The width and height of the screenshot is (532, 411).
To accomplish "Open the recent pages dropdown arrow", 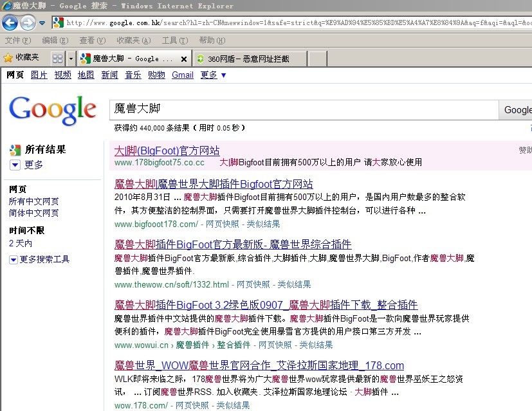I will [42, 23].
